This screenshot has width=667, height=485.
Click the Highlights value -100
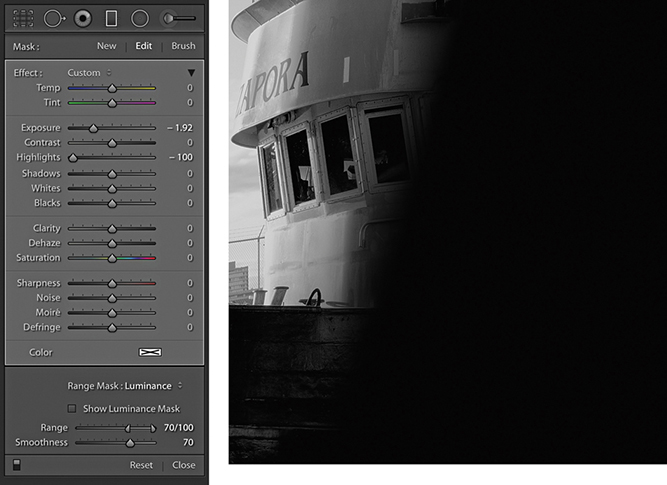[181, 157]
